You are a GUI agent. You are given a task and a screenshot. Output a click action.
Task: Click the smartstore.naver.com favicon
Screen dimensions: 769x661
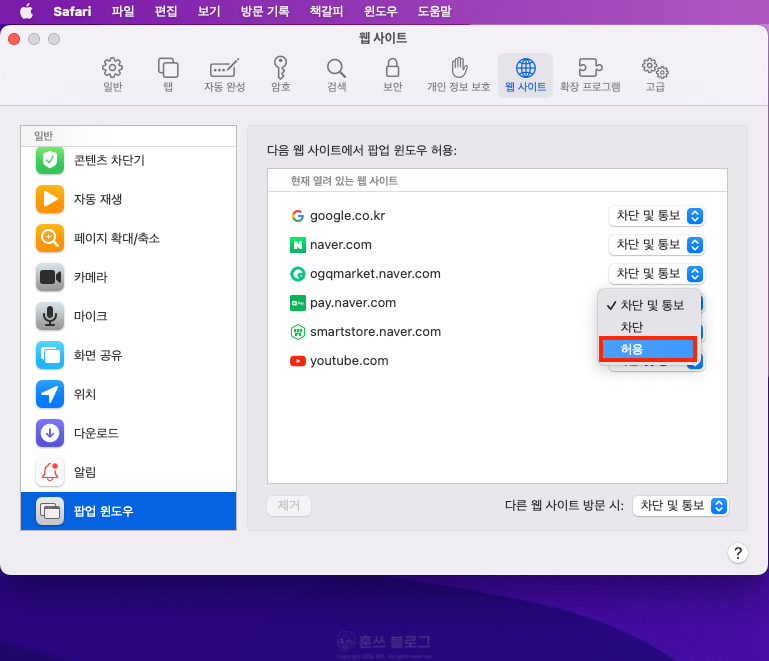tap(298, 332)
